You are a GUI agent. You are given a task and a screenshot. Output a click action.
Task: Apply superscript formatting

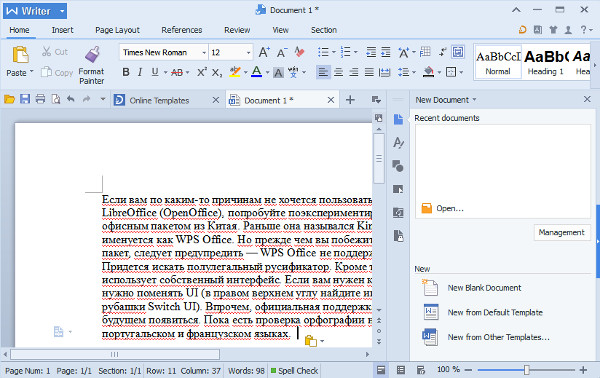pos(202,72)
